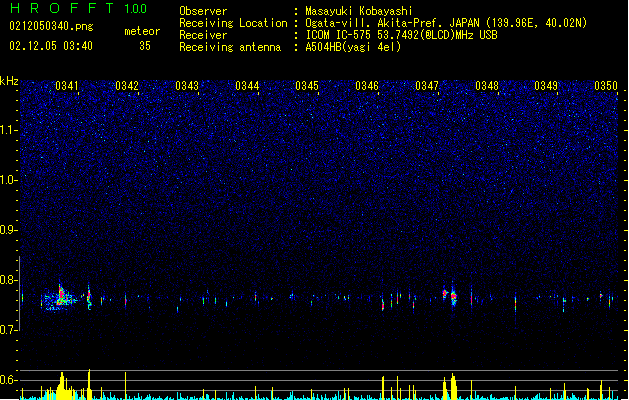Click the 0349 time marker
629x400 pixels.
[x=546, y=86]
